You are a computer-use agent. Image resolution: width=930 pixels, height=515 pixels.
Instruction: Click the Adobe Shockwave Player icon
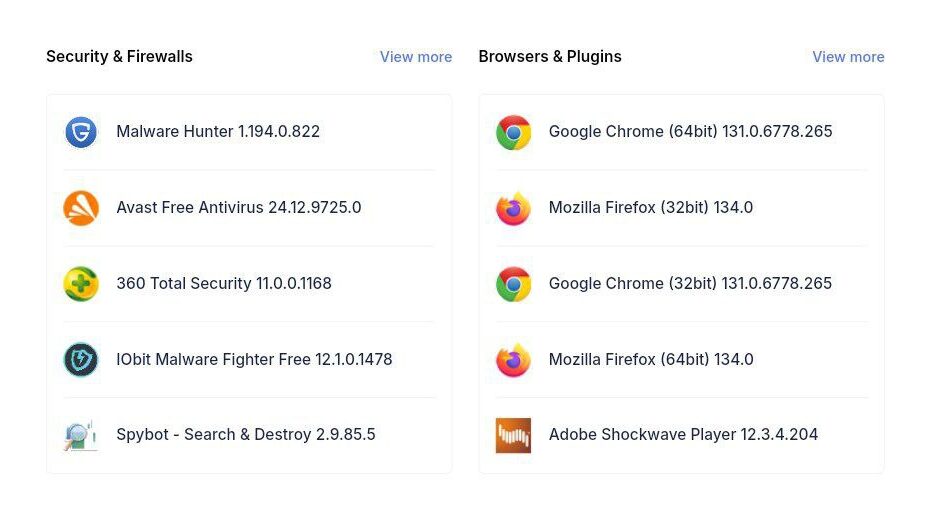513,435
